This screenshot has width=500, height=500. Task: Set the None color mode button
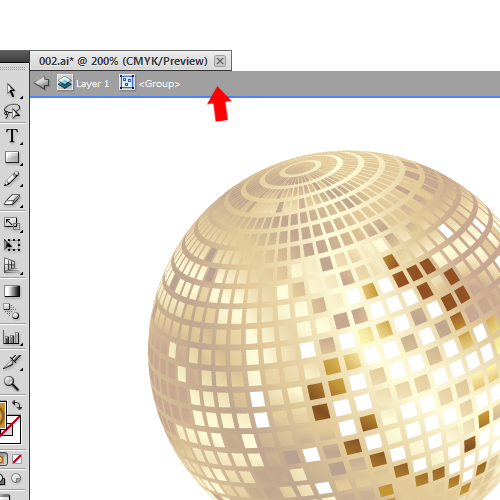pos(17,459)
